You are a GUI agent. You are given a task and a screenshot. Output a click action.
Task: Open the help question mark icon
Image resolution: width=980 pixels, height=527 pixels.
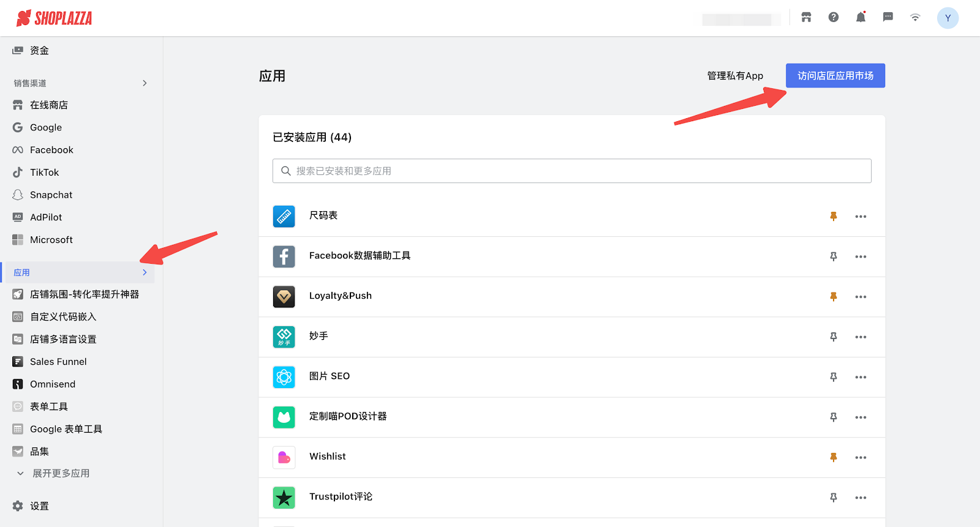point(834,18)
